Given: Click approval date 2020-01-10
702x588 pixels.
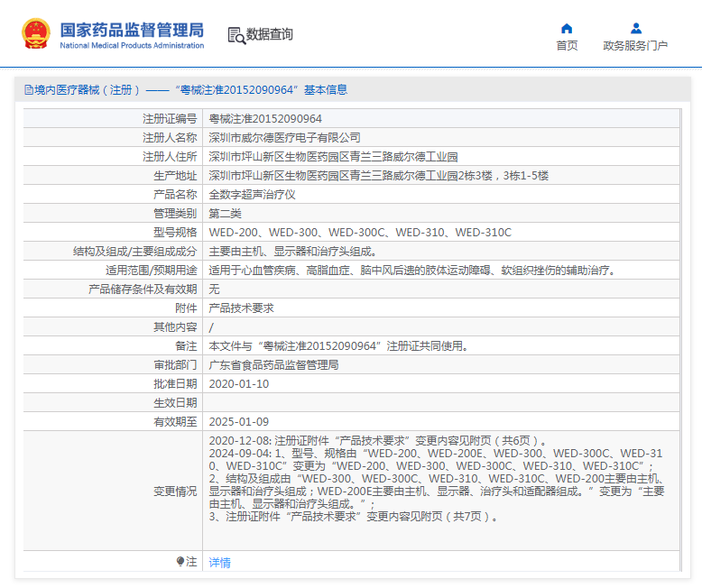Looking at the screenshot, I should tap(239, 384).
